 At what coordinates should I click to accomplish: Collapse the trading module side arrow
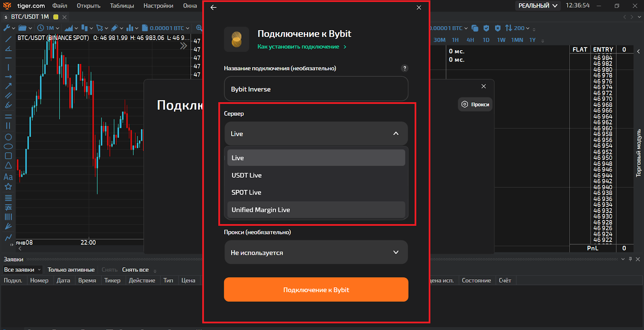[638, 51]
